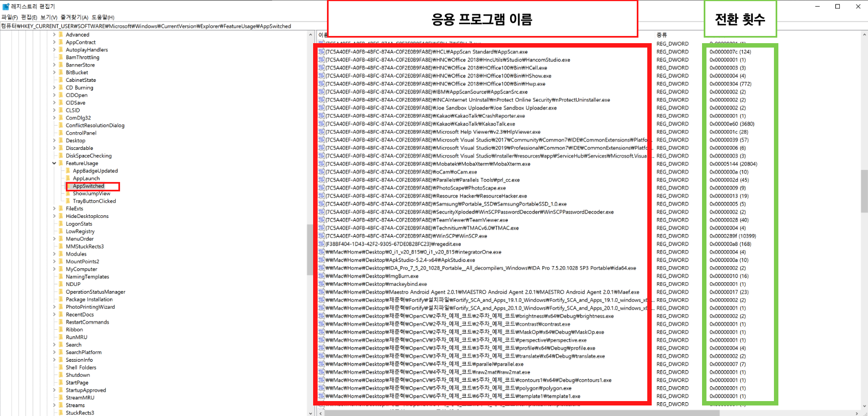Click DWORD icon of the TeamViewer.exe entry
Screen dimensions: 868x416
(321, 220)
